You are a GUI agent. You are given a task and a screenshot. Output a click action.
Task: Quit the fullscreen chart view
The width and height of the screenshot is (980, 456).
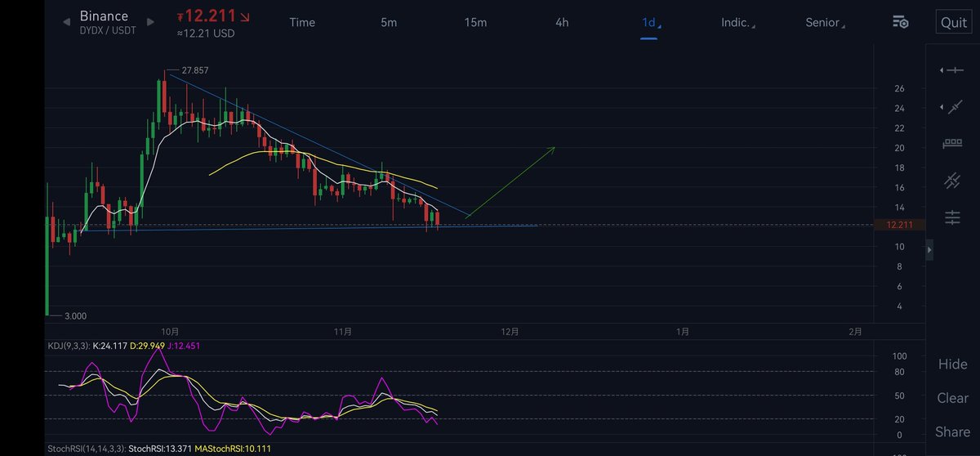point(953,23)
